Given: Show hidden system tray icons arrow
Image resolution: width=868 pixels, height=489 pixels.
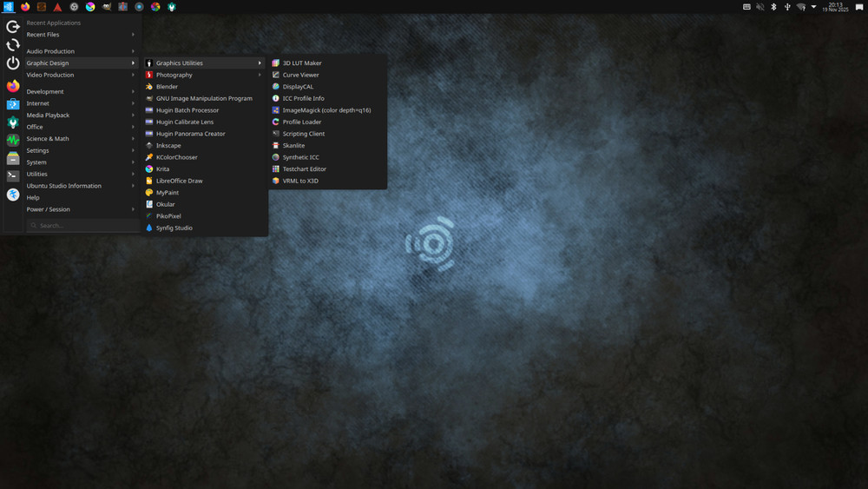Looking at the screenshot, I should [x=814, y=7].
